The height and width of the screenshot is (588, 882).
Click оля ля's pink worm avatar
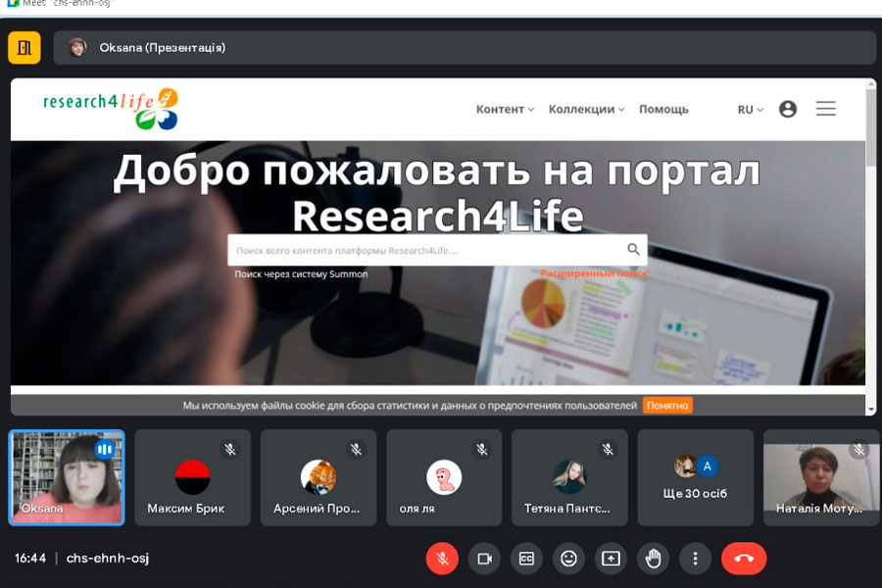(x=444, y=477)
